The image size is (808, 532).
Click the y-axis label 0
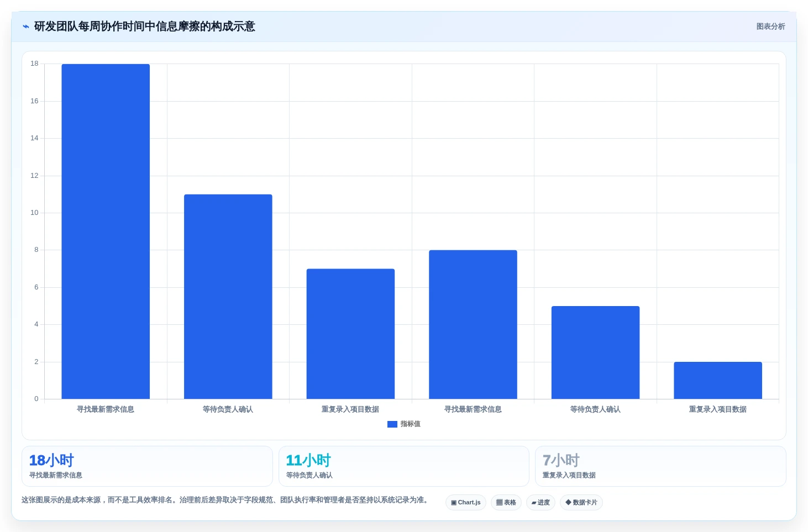[36, 399]
